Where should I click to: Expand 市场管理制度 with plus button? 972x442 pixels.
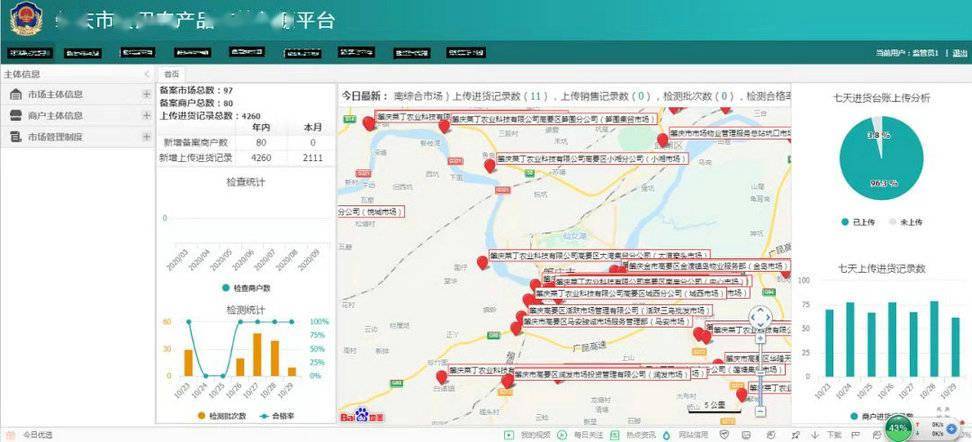[x=146, y=137]
